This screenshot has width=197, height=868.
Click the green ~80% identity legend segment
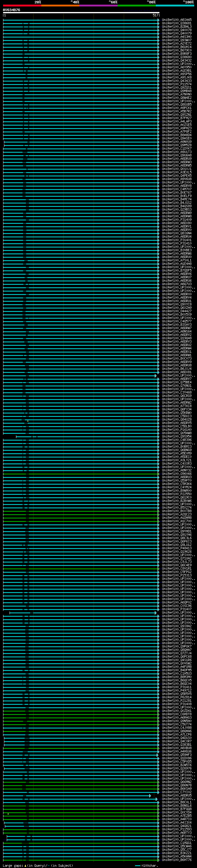click(137, 6)
